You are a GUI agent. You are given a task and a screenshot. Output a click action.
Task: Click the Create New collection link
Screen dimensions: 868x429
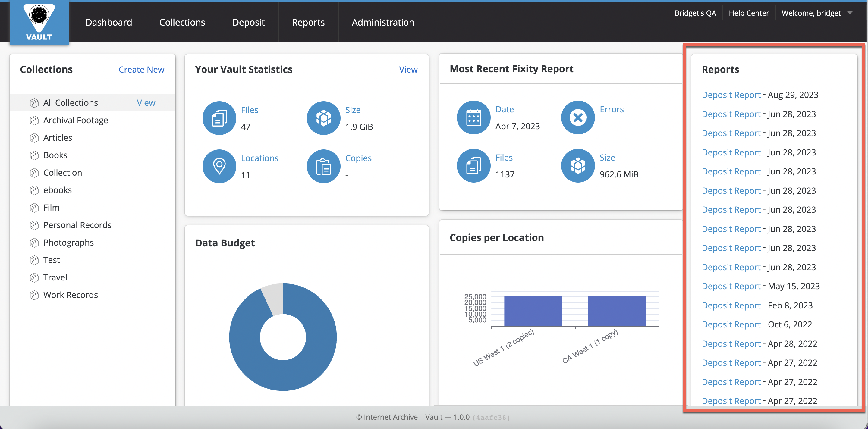(x=141, y=69)
